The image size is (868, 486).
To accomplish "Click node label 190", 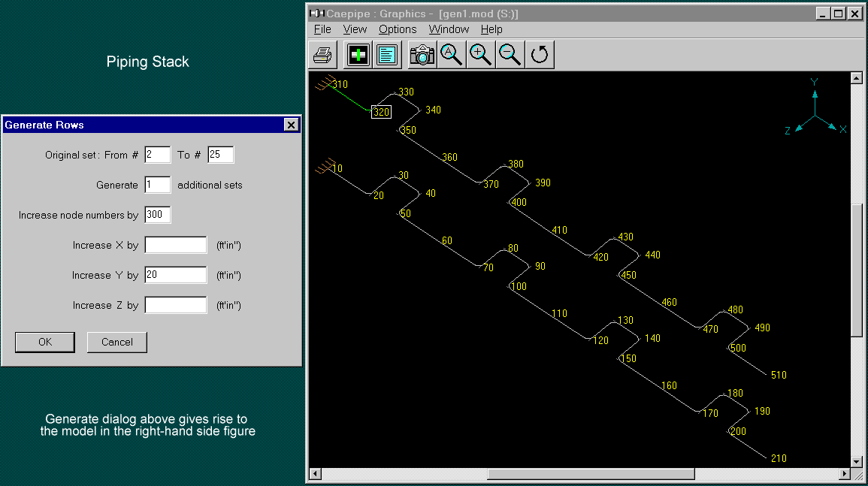I will pos(762,411).
